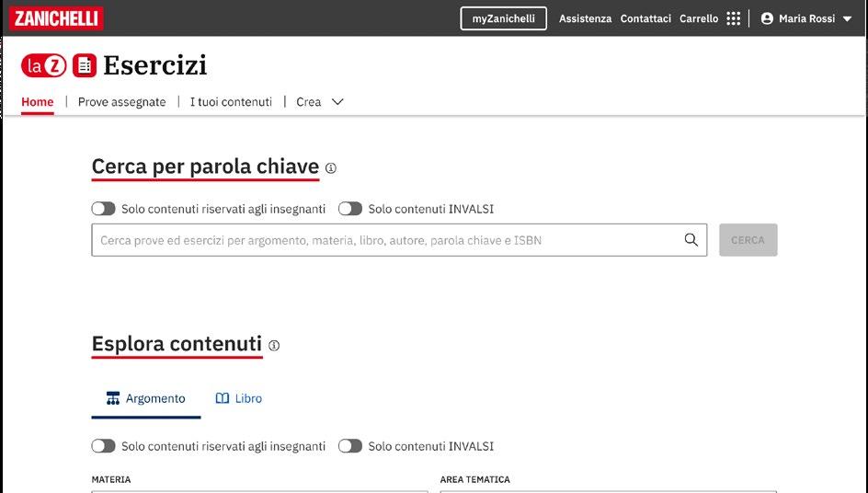Open the apps grid icon
The image size is (868, 493).
(733, 18)
